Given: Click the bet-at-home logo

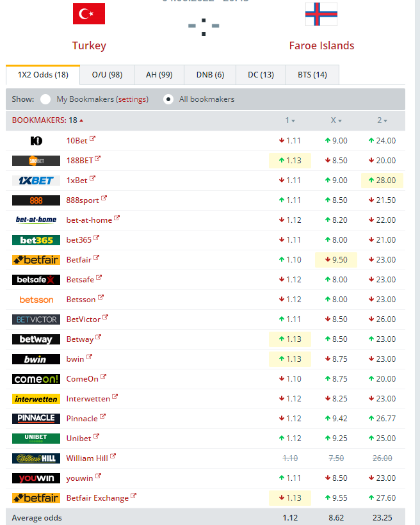Looking at the screenshot, I should point(36,220).
